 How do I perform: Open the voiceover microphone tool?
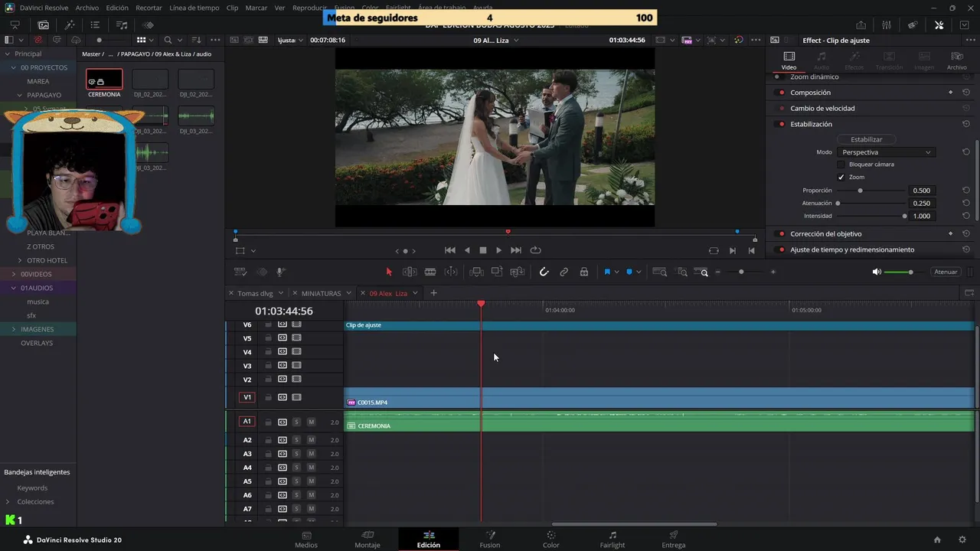click(x=281, y=272)
